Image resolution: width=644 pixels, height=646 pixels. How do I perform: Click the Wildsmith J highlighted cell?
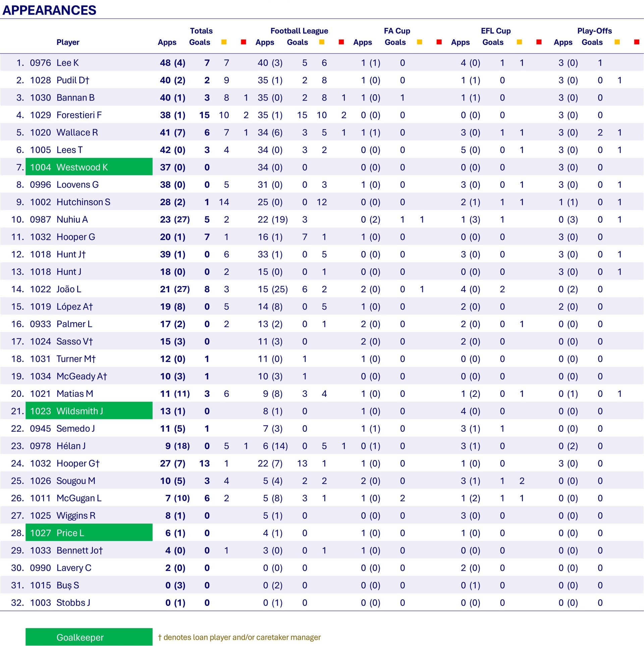coord(89,411)
